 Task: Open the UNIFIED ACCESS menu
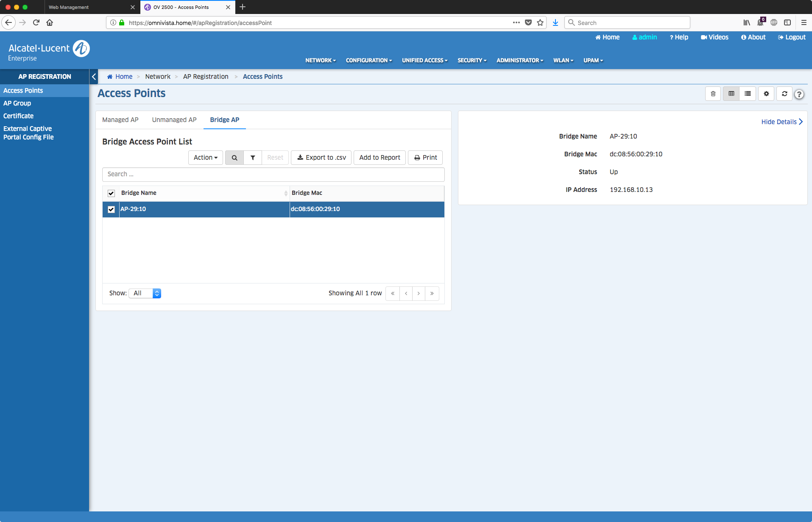424,61
